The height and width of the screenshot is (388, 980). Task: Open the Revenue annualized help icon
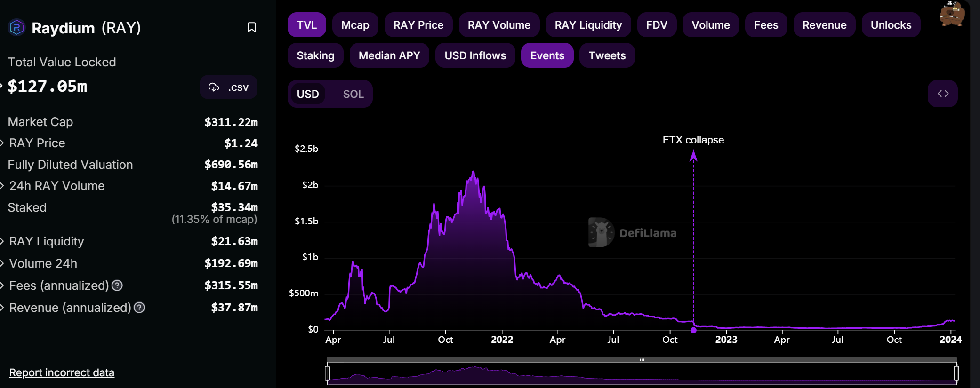coord(139,308)
